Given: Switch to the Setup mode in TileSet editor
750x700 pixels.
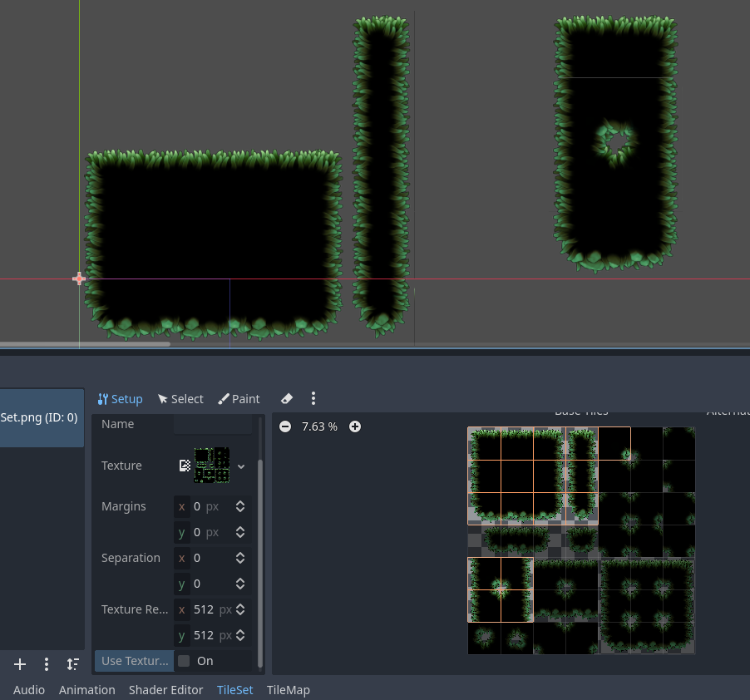Looking at the screenshot, I should point(120,398).
